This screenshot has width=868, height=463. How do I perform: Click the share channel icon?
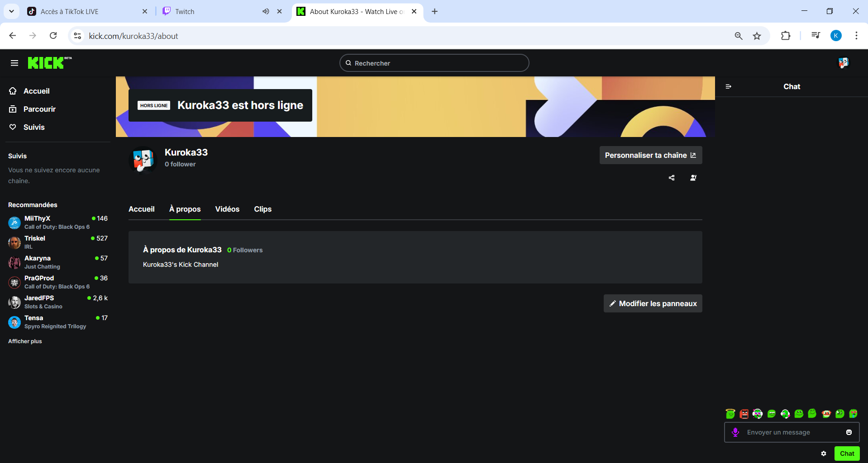672,178
